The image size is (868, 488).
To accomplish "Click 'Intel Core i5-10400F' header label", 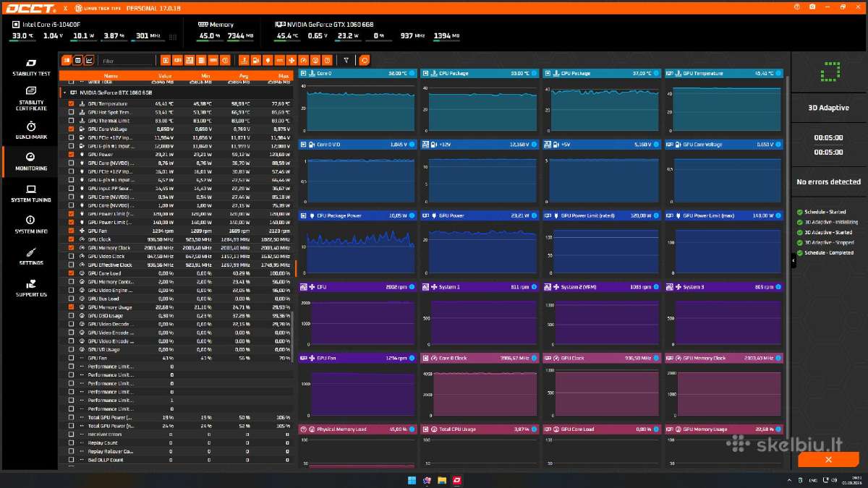I will pos(51,25).
